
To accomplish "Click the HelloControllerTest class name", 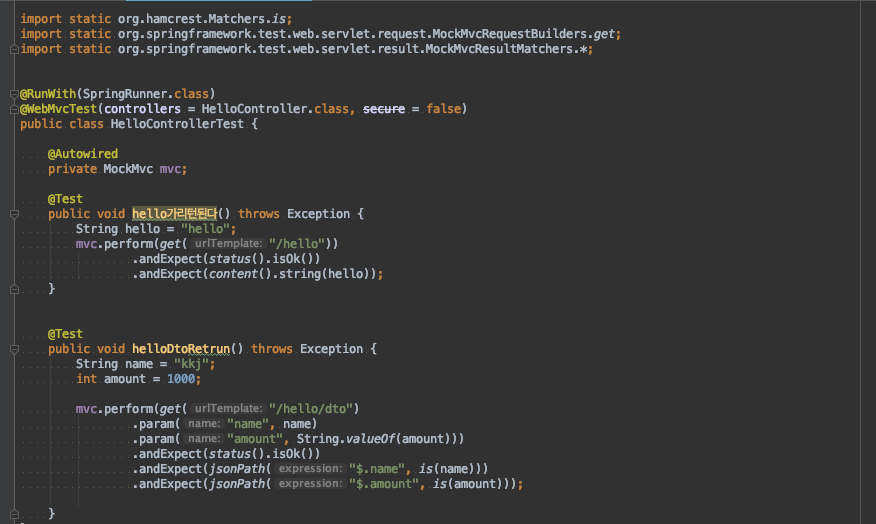I will tap(177, 124).
